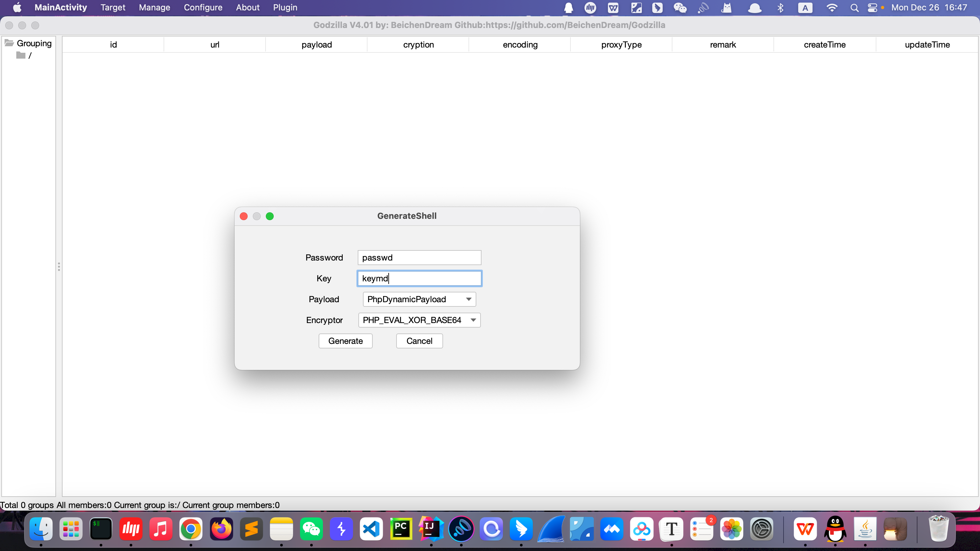Click the Key text field
Image resolution: width=980 pixels, height=551 pixels.
coord(419,278)
